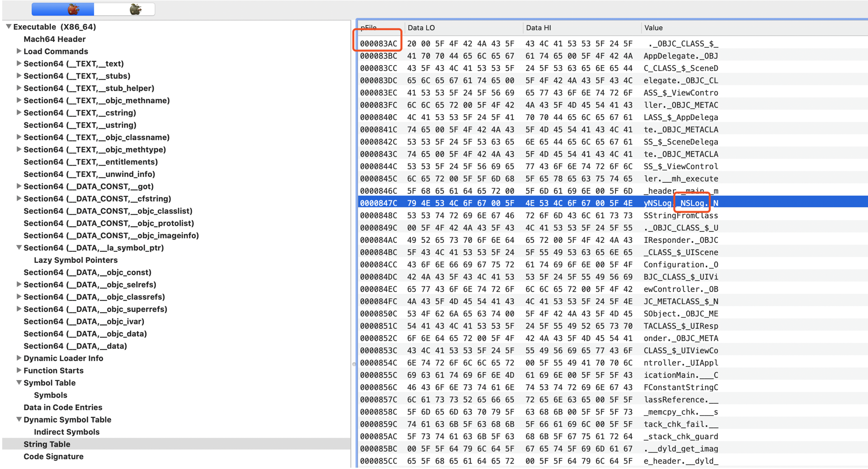The height and width of the screenshot is (469, 868).
Task: Open Indirect Symbols entry
Action: [x=67, y=432]
